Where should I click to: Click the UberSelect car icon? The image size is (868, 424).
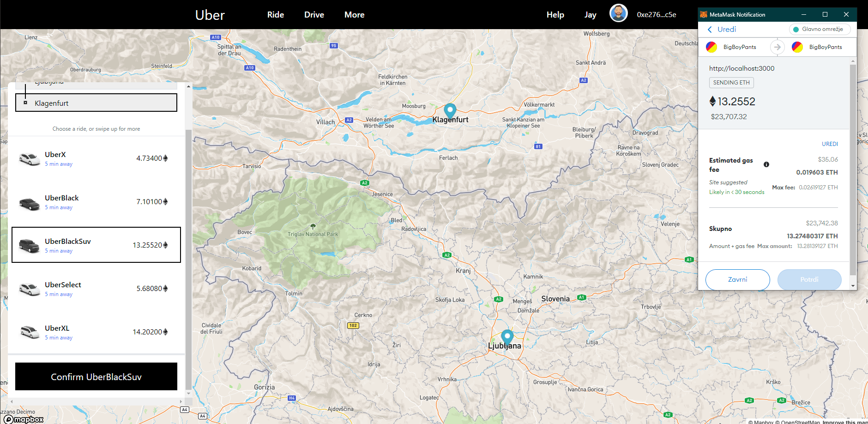(29, 289)
